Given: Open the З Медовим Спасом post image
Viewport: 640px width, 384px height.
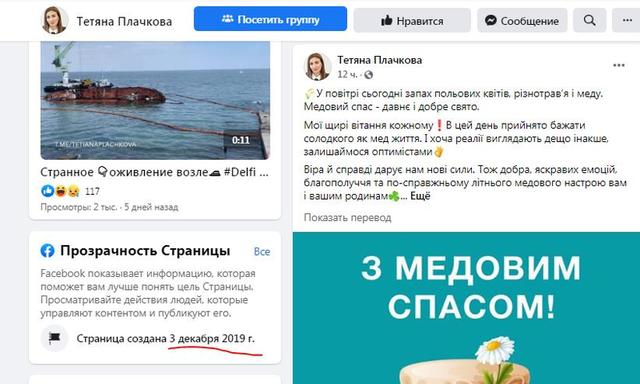Looking at the screenshot, I should [466, 308].
